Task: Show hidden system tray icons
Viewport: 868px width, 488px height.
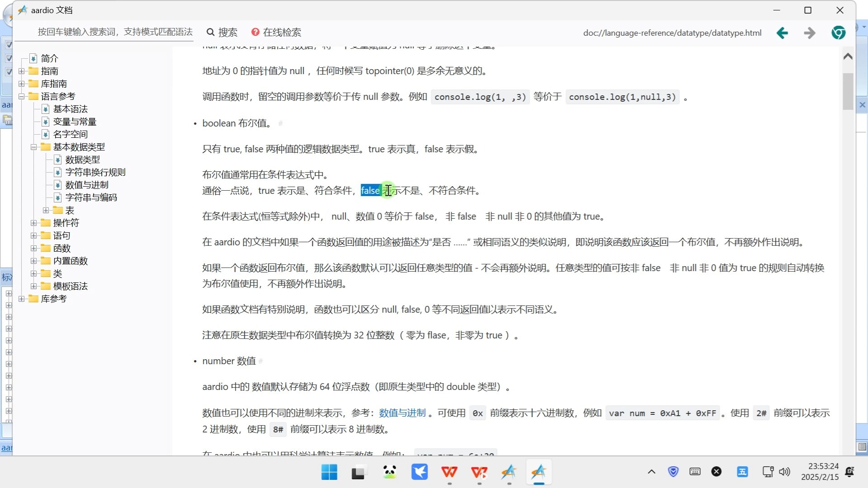Action: coord(651,472)
